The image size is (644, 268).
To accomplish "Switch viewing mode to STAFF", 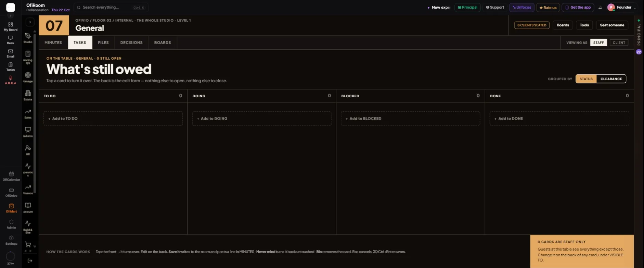I will tap(598, 42).
